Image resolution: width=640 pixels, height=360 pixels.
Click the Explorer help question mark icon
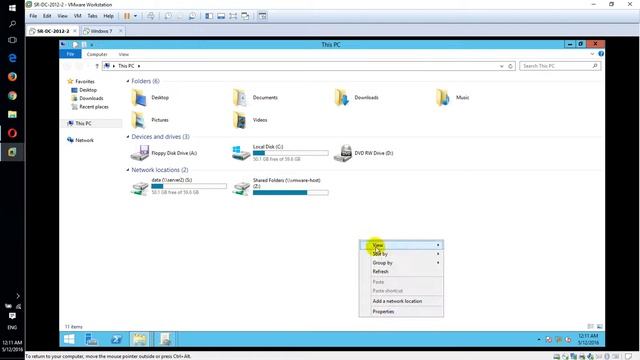[x=601, y=54]
